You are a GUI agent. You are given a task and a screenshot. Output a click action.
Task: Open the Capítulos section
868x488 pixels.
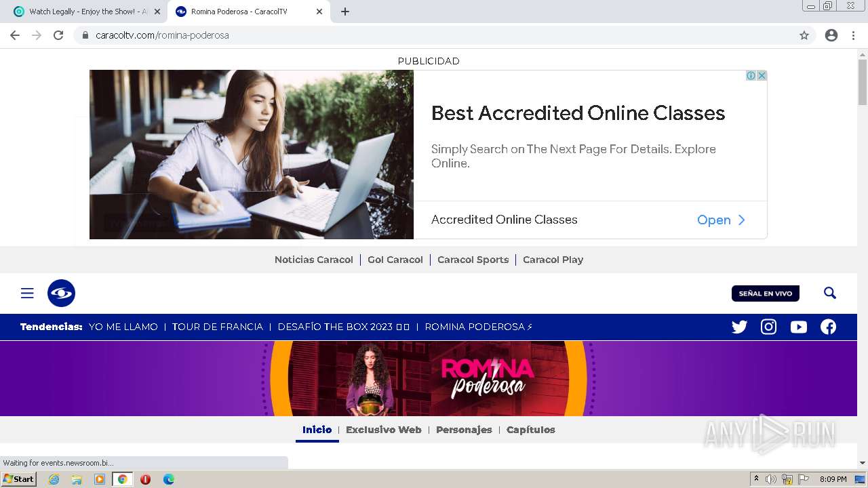pos(531,430)
